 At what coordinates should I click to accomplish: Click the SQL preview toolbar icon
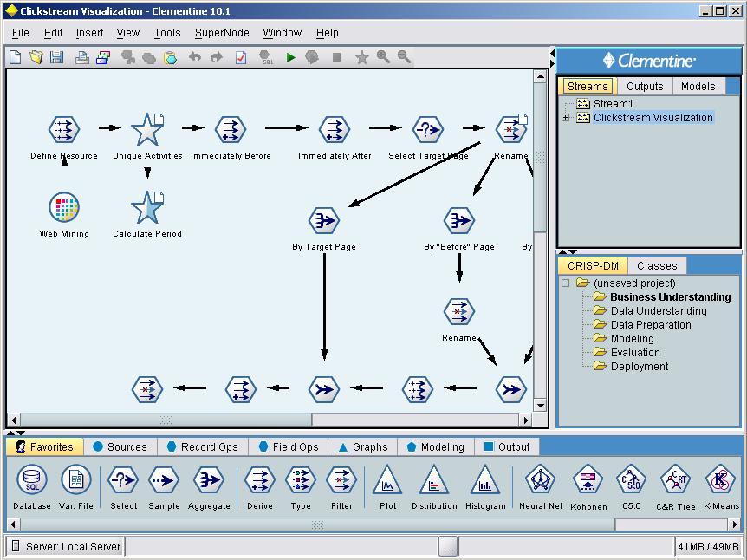click(x=266, y=58)
